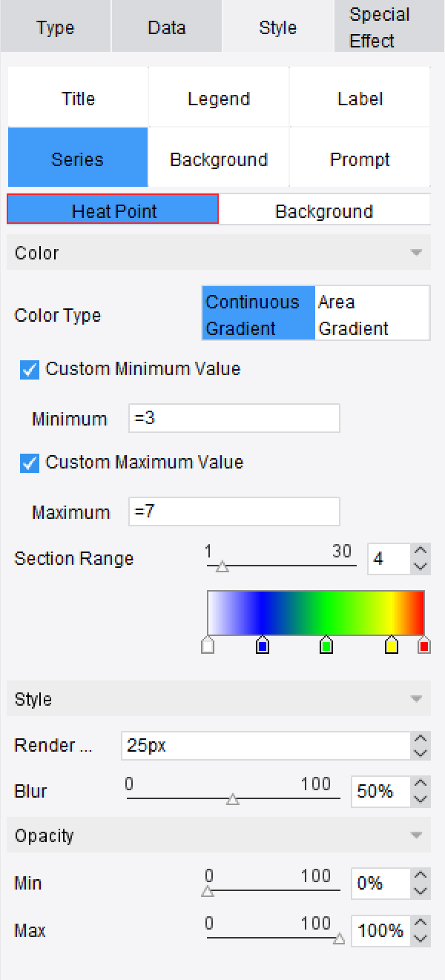Click the yellow gradient color stop marker
445x980 pixels.
tap(392, 646)
